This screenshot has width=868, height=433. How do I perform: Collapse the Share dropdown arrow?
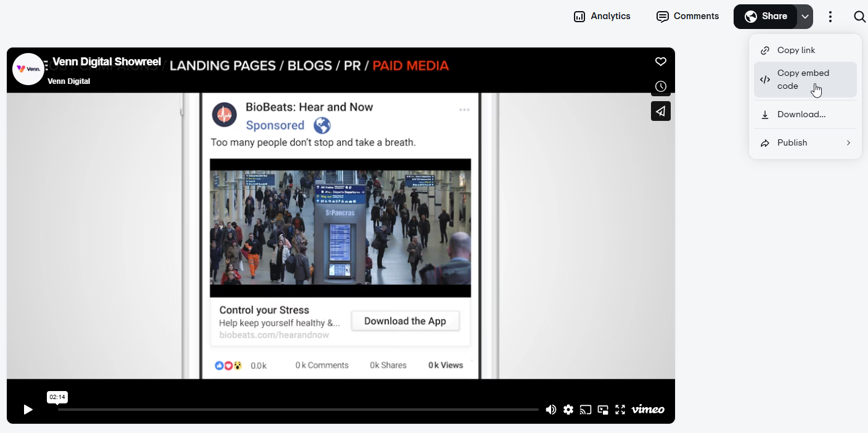[x=805, y=17]
